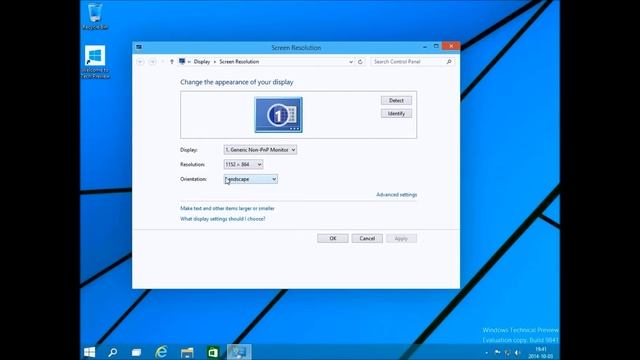Click the Start button on taskbar
This screenshot has width=640, height=360.
(89, 352)
